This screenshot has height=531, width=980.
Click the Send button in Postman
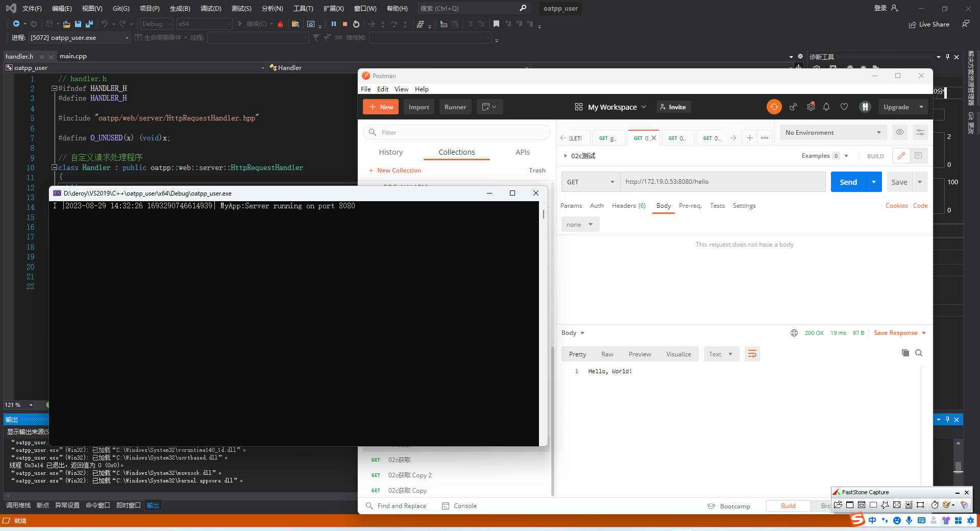[x=847, y=181]
